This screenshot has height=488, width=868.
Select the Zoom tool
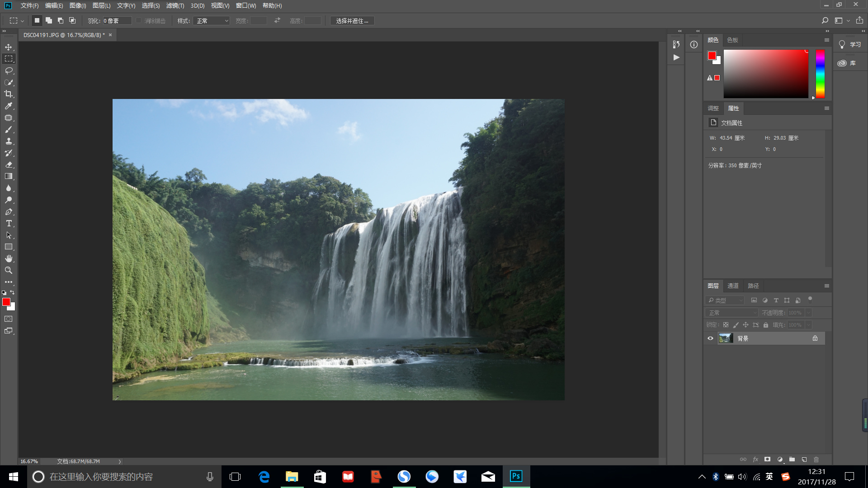point(9,271)
